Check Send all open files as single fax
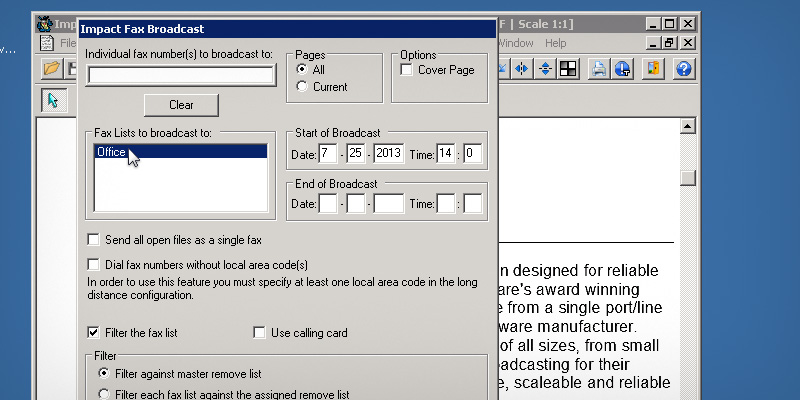Image resolution: width=800 pixels, height=400 pixels. 94,240
